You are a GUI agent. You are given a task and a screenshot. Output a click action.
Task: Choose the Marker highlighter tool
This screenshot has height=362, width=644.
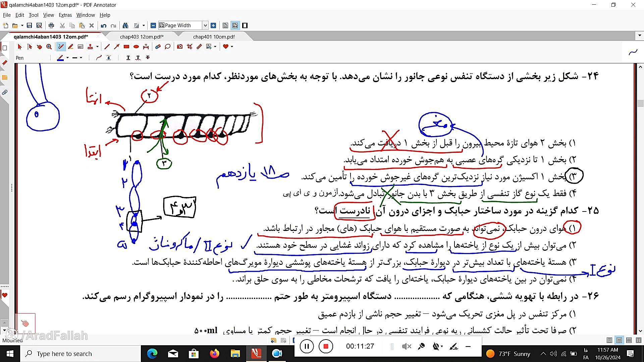point(71,47)
